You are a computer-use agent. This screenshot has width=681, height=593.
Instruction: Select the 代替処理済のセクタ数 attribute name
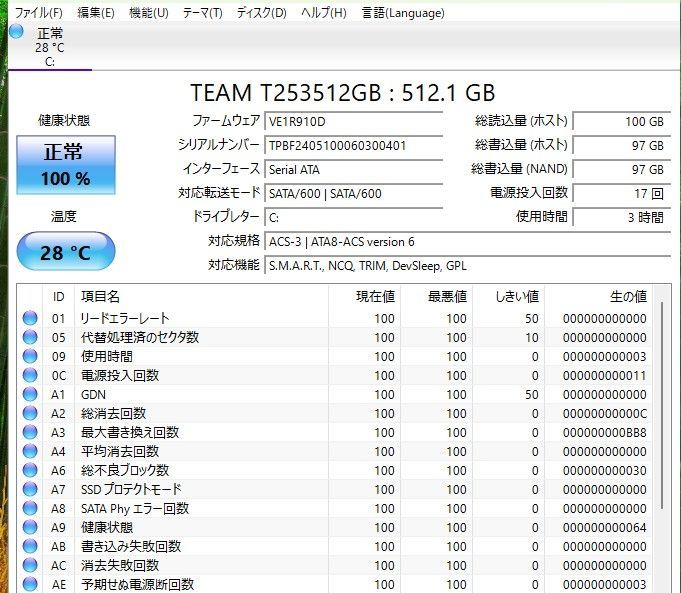click(x=140, y=337)
